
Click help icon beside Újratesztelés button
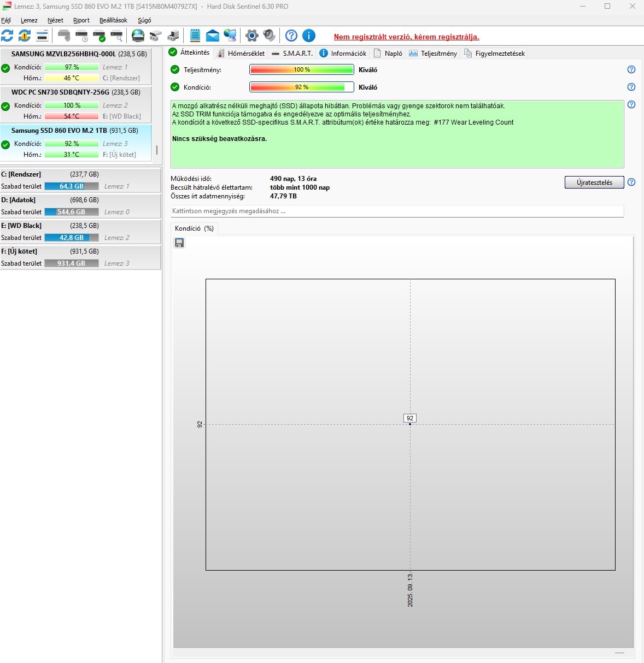tap(631, 182)
